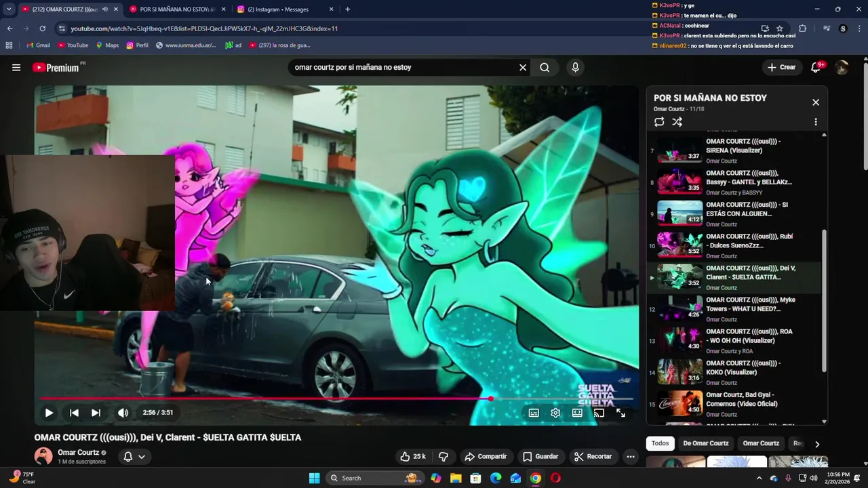Click the URL address bar
The image size is (868, 488).
click(407, 28)
